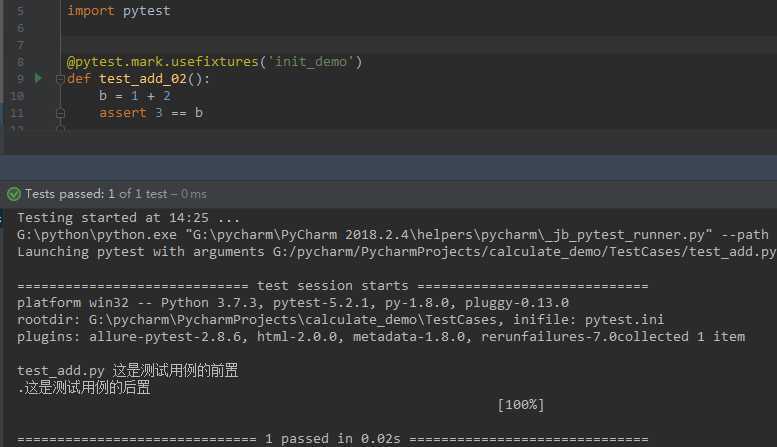This screenshot has width=777, height=447.
Task: Click the 'Launching pytest with arguments' line
Action: [x=396, y=252]
